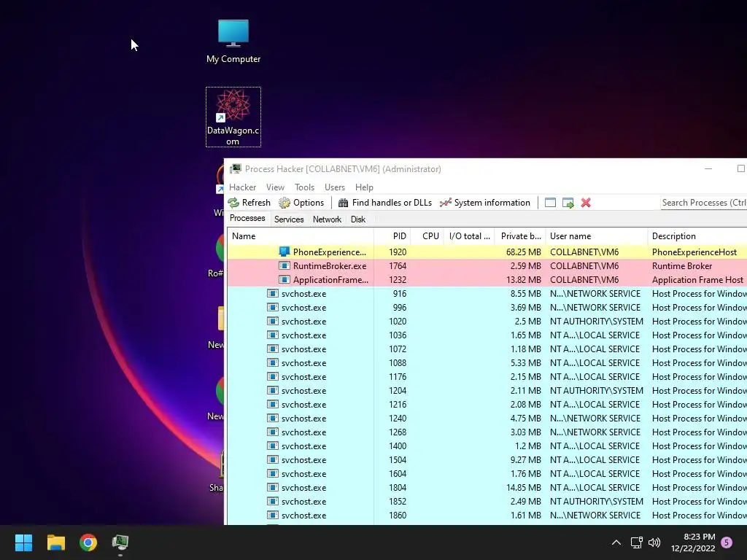Viewport: 747px width, 560px height.
Task: Click Find handles or DLLs
Action: [385, 203]
